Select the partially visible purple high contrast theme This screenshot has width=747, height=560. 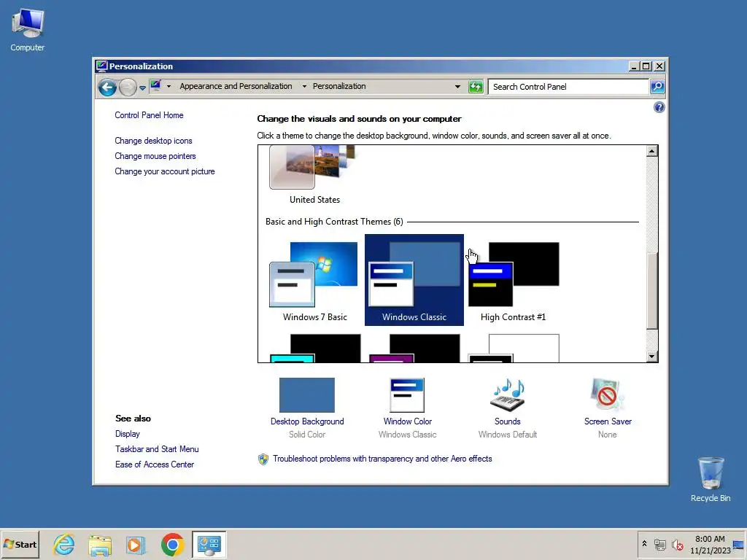click(414, 348)
